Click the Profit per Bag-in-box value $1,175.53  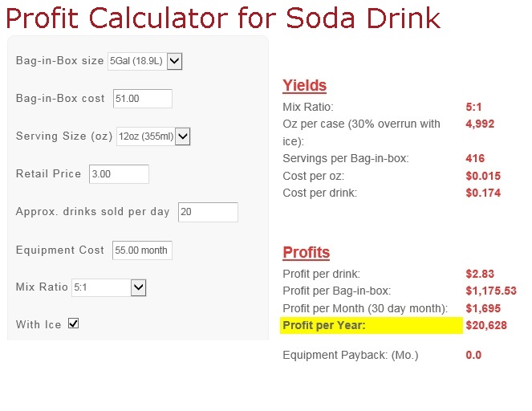pyautogui.click(x=491, y=291)
